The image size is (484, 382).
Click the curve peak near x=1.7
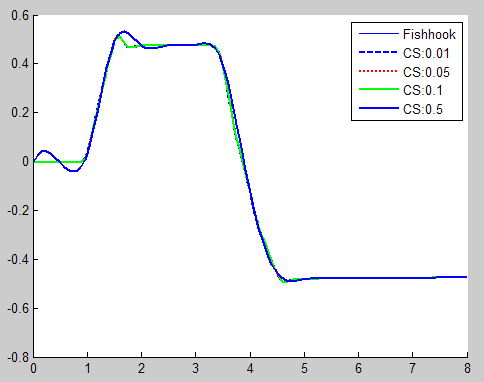click(124, 32)
